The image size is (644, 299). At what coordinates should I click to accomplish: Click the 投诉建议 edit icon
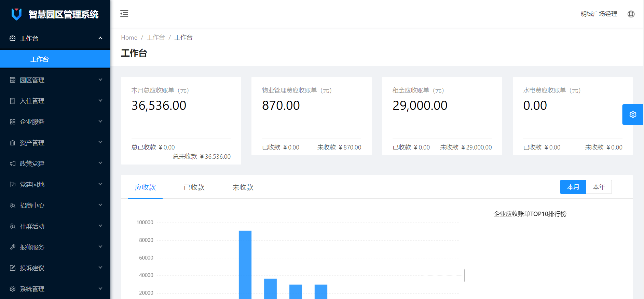[13, 268]
